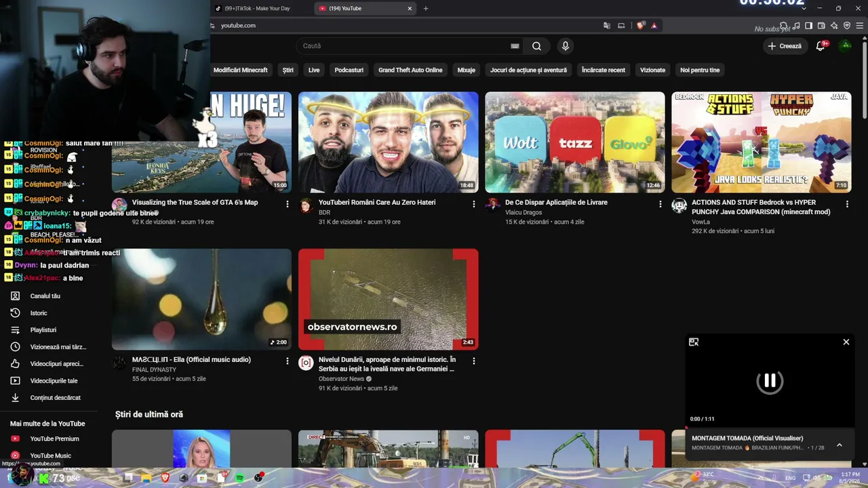Open Videoclipuri apreciate in the sidebar

pos(49,364)
